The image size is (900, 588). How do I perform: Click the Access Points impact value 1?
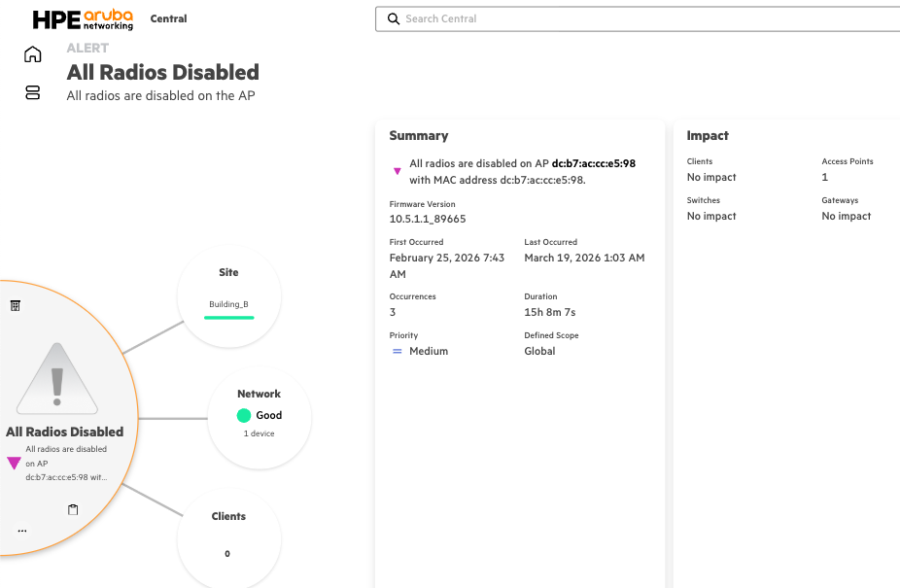tap(825, 178)
